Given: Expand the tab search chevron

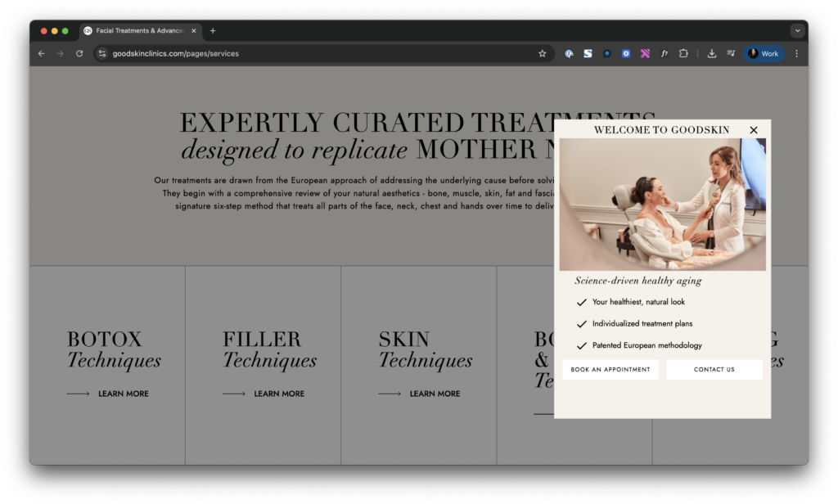Looking at the screenshot, I should [797, 30].
